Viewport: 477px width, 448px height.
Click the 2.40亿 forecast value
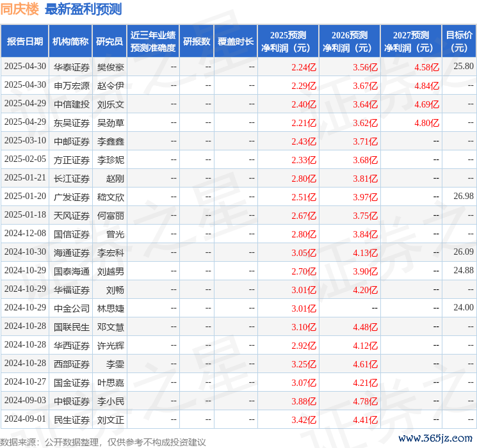click(304, 104)
